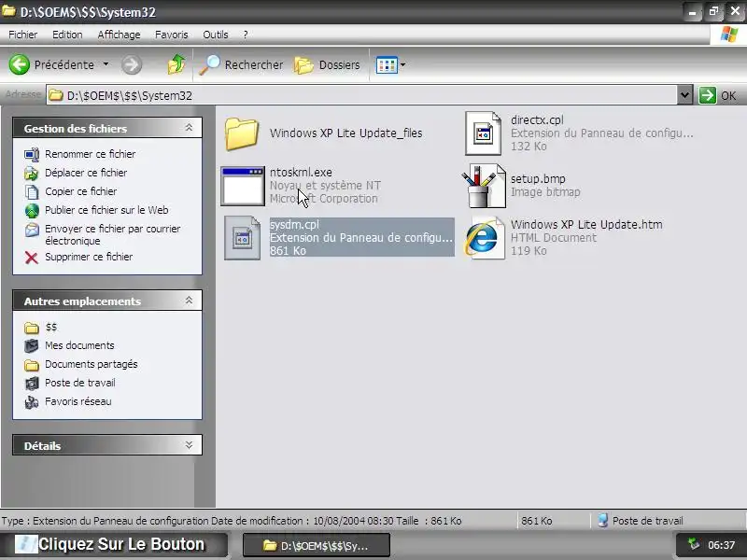The height and width of the screenshot is (560, 747).
Task: Click Supprimer ce fichier link
Action: point(89,257)
